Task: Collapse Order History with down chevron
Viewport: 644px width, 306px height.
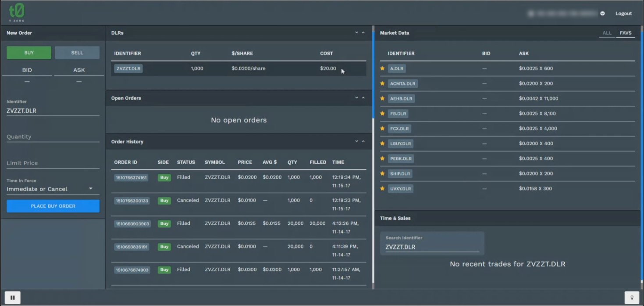Action: 356,141
